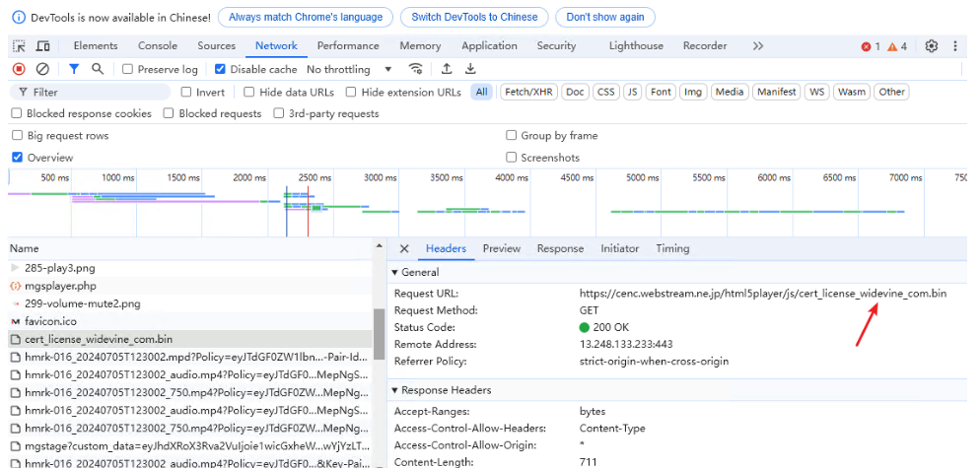Enable 3rd-party requests filter
This screenshot has width=980, height=468.
[x=277, y=113]
